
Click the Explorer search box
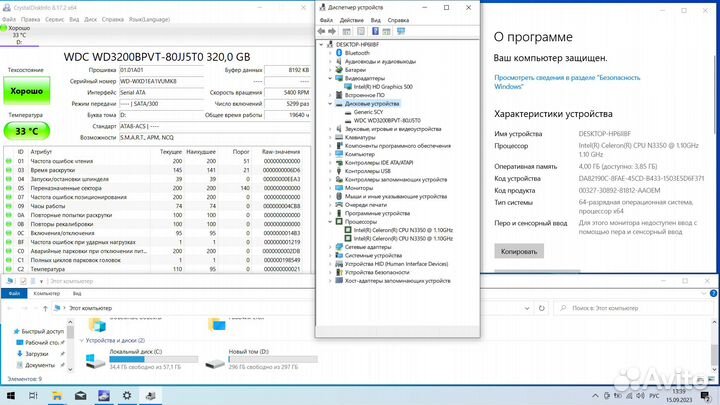634,308
